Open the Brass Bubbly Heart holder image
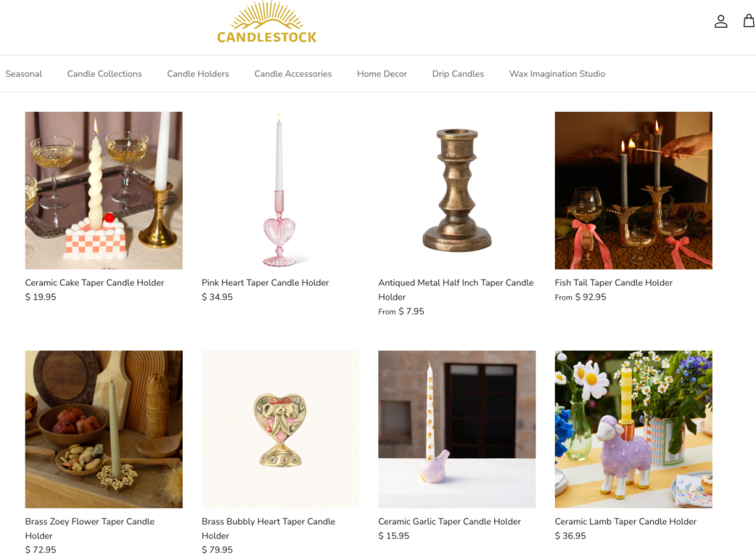The width and height of the screenshot is (756, 556). pos(280,429)
